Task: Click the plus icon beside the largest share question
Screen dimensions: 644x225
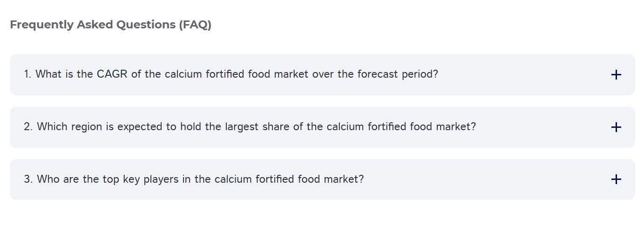Action: [x=616, y=127]
